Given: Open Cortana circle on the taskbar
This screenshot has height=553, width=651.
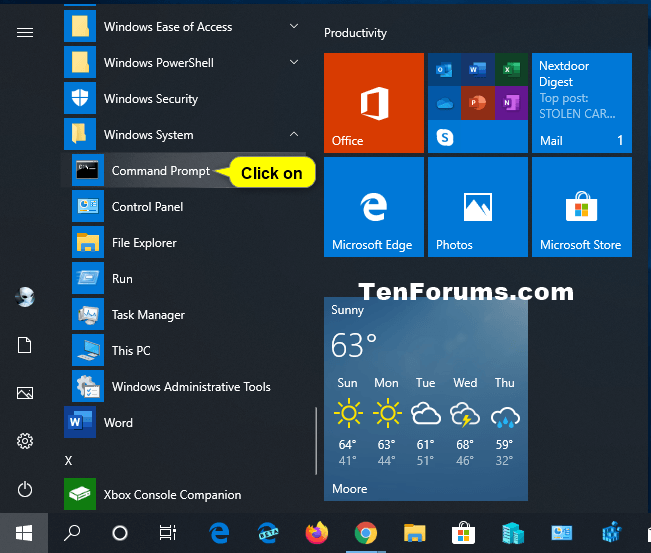Looking at the screenshot, I should pyautogui.click(x=120, y=533).
